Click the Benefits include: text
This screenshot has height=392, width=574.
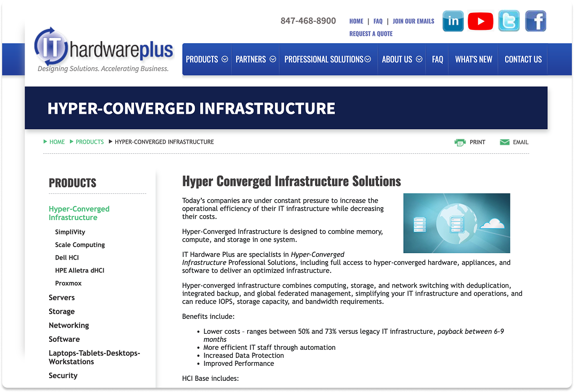point(208,317)
